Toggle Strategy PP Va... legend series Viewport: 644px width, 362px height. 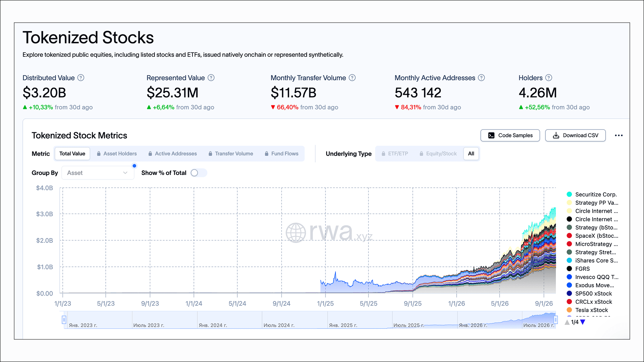592,203
